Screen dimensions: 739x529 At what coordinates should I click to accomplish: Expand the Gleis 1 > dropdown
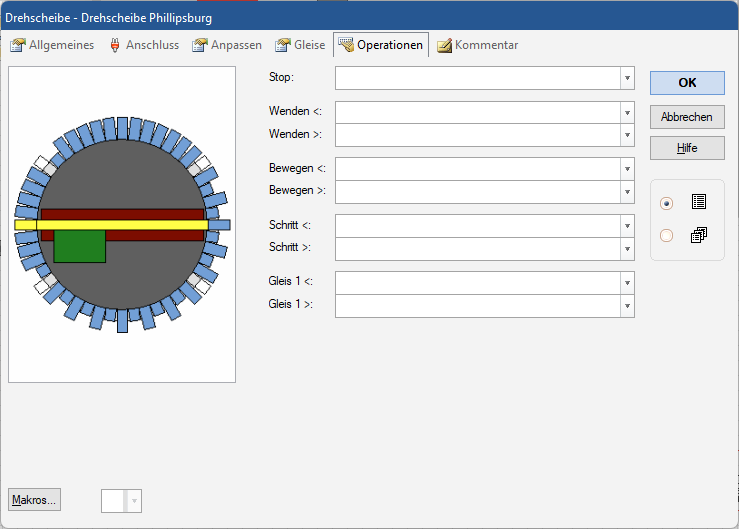(x=626, y=306)
